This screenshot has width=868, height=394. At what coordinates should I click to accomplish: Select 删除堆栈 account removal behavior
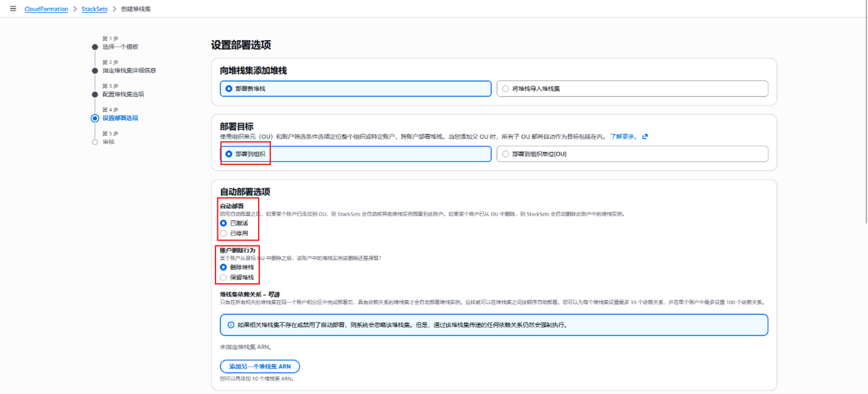tap(224, 267)
